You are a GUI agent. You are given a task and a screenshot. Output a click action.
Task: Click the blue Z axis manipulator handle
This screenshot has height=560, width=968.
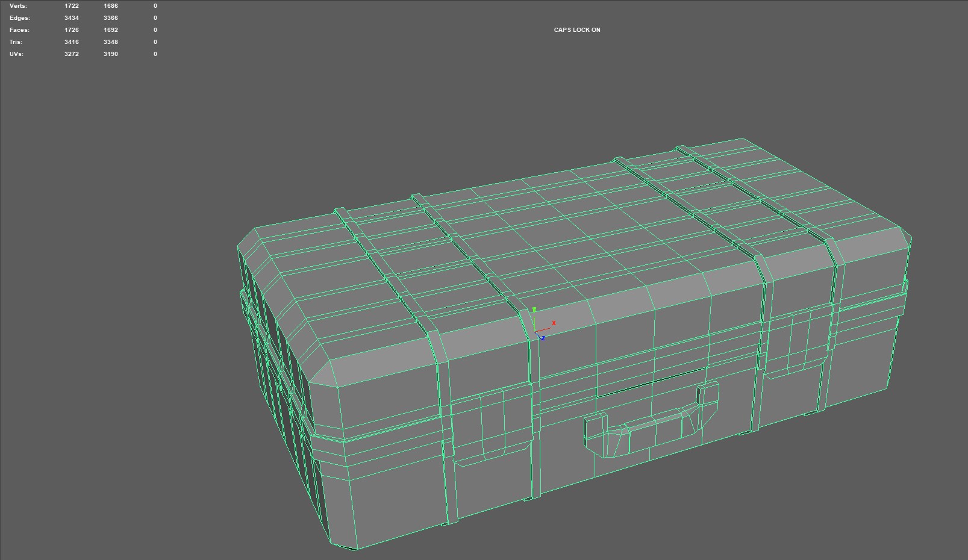[542, 338]
